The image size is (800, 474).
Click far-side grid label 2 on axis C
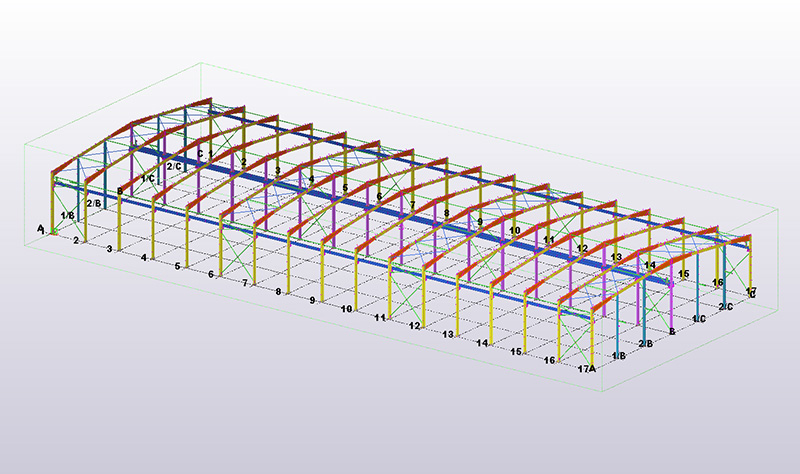pyautogui.click(x=244, y=162)
